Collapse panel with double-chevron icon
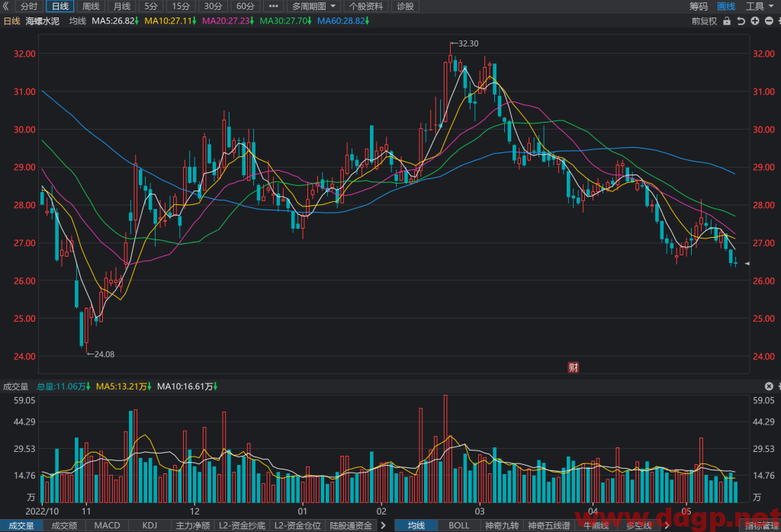Screen dimensions: 781x532 tap(5, 6)
